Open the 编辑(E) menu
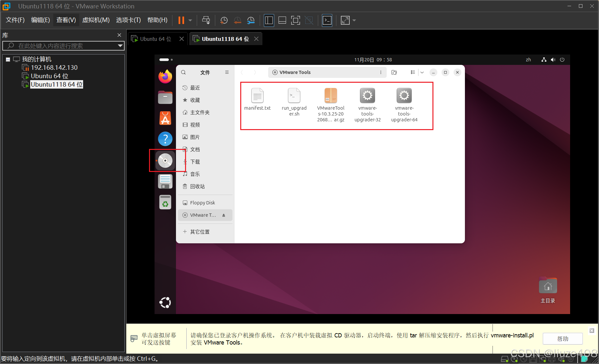599x364 pixels. 40,20
